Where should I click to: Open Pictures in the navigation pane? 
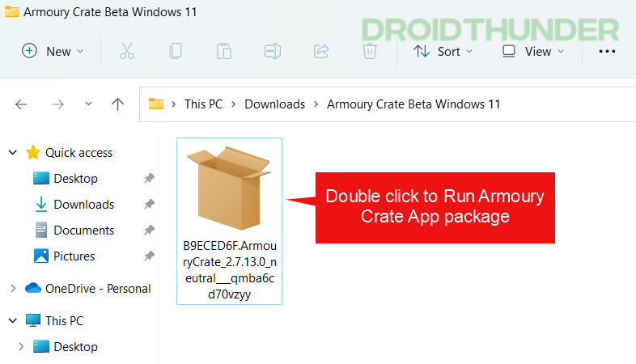74,256
